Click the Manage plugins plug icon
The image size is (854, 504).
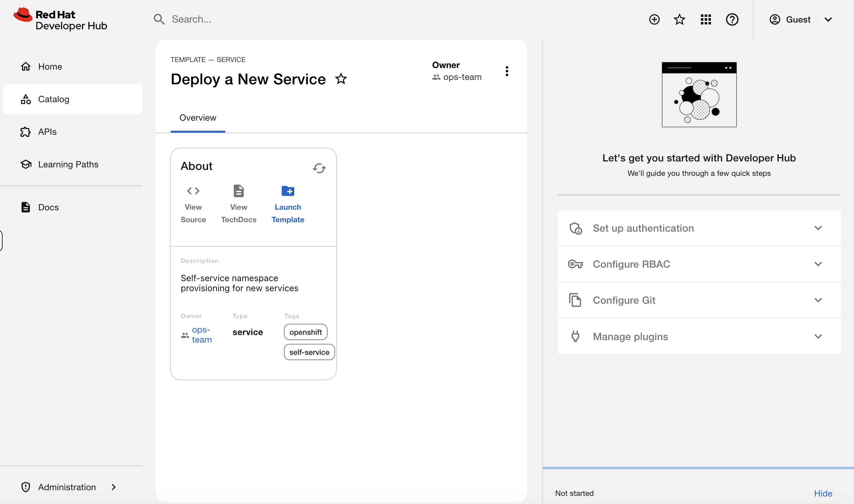tap(575, 336)
